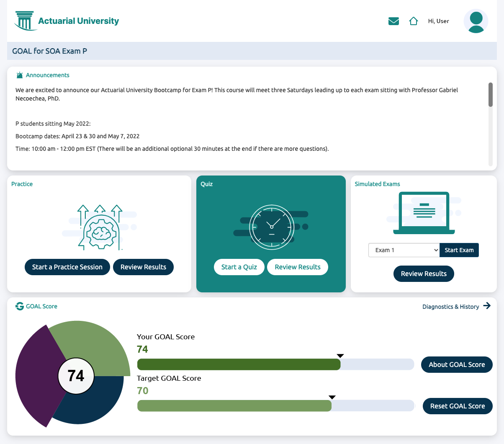
Task: Click the green "70" target score value
Action: 142,391
